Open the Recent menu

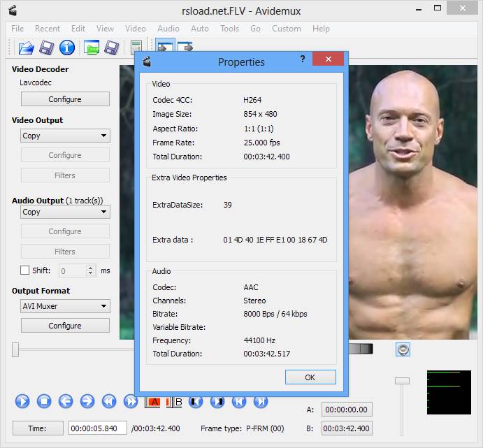[x=48, y=29]
